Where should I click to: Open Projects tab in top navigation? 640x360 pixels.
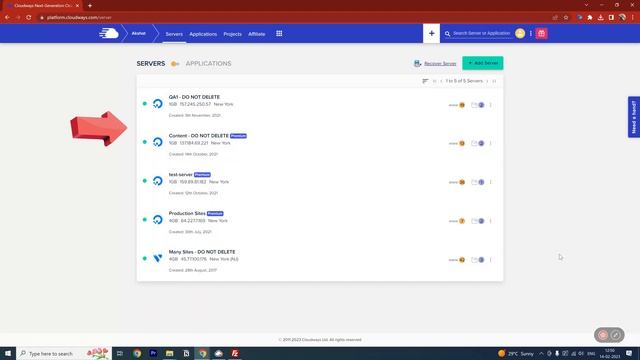232,34
